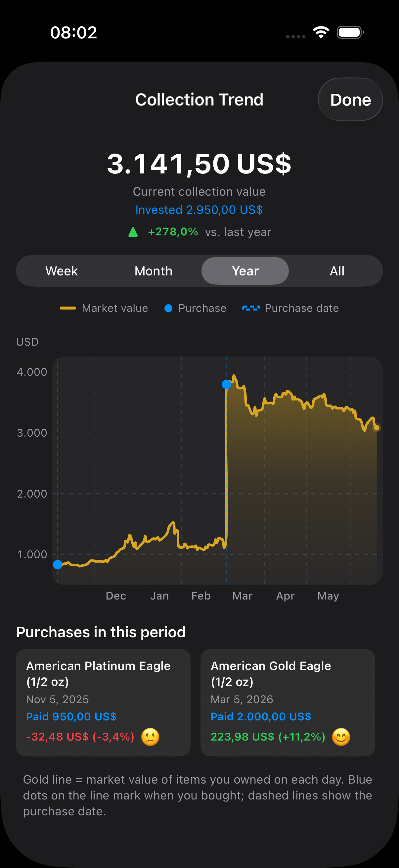Tap the 'May' axis label

(328, 596)
